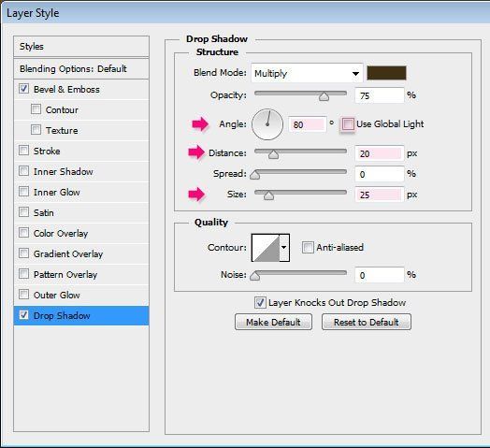
Task: Select Styles in the left panel
Action: tap(81, 46)
